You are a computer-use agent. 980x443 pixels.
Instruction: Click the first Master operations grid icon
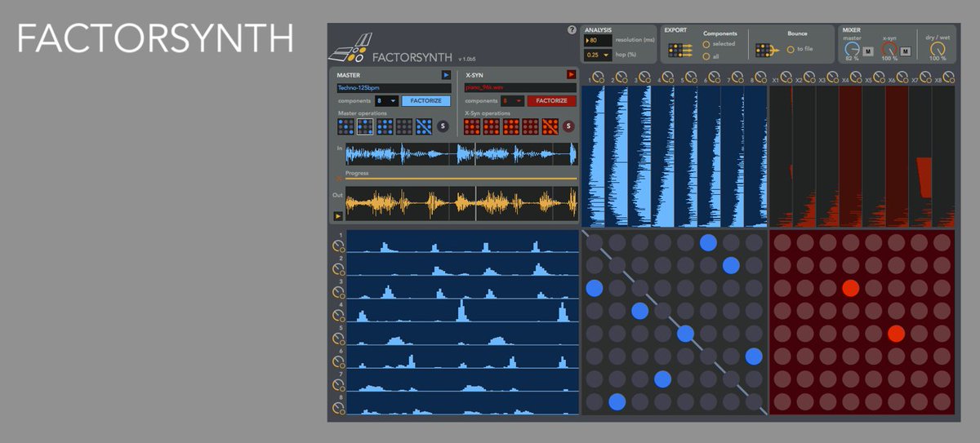(345, 126)
